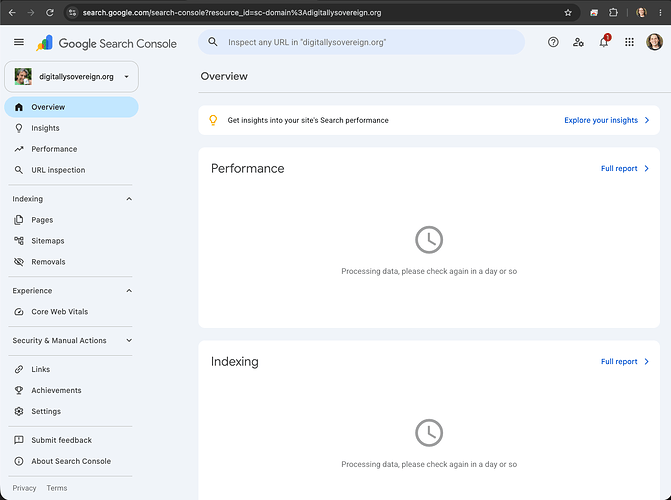Open Indexing Full report link
671x500 pixels.
(x=625, y=361)
